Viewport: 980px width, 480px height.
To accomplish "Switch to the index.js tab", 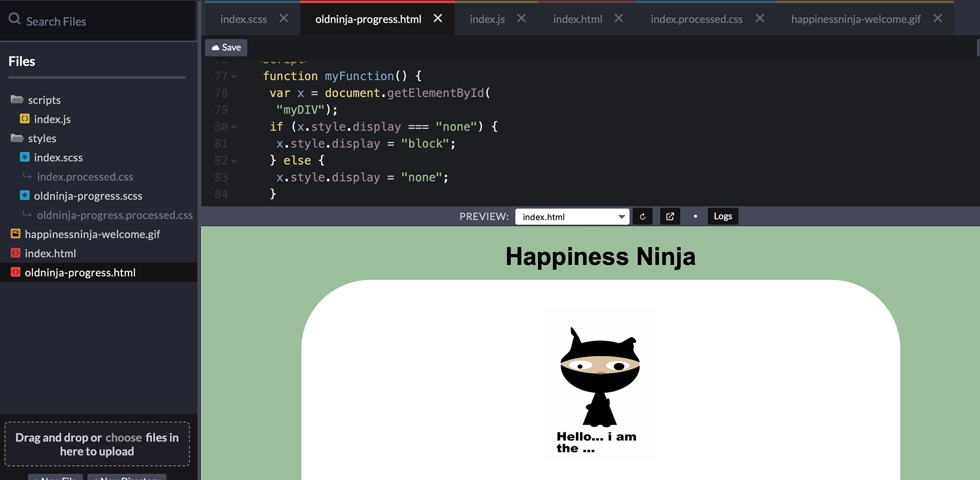I will point(487,19).
